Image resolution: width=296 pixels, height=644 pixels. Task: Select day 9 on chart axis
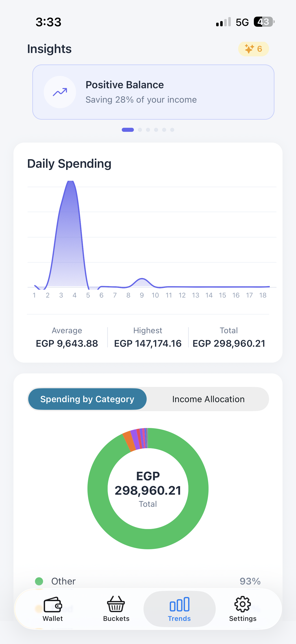click(142, 295)
